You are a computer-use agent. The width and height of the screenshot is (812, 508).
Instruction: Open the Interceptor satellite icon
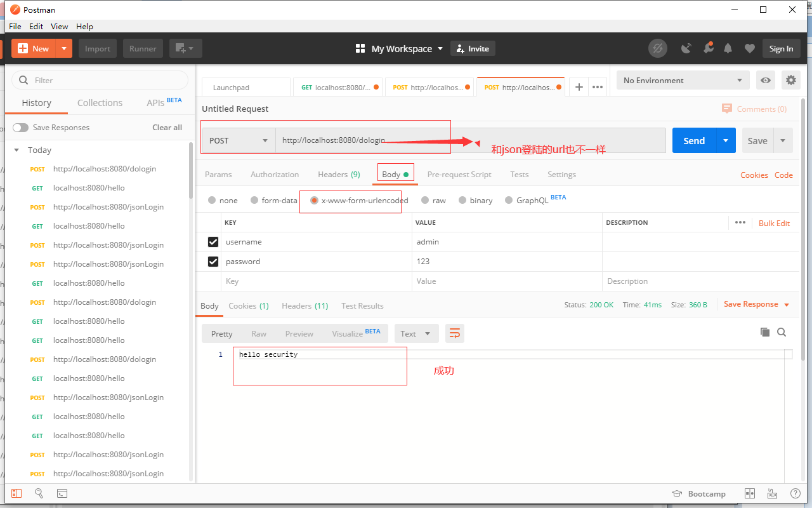[x=686, y=48]
